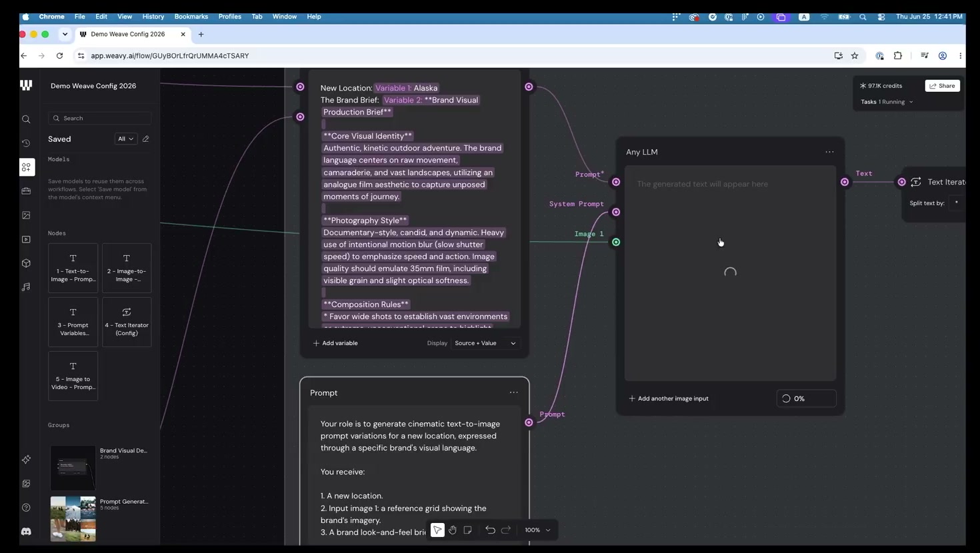This screenshot has width=980, height=553.
Task: Open the gallery icon near sidebar bottom
Action: 26,484
